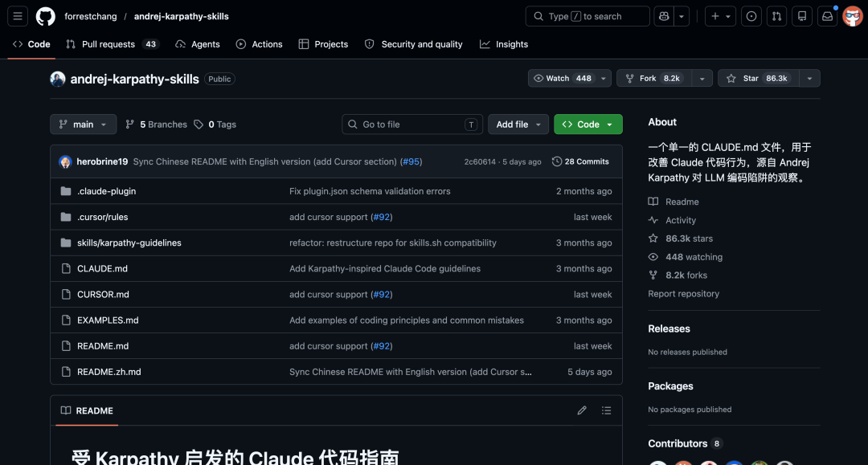This screenshot has height=465, width=868.
Task: Click the GitHub logo home icon
Action: (x=45, y=16)
